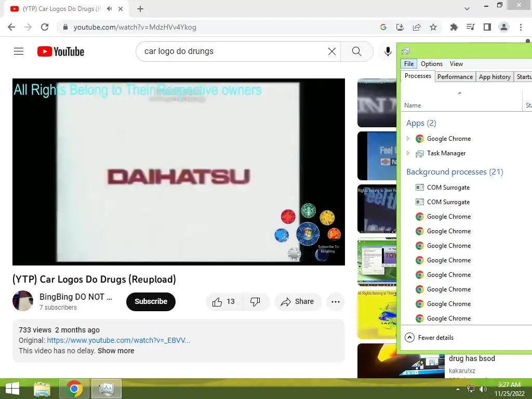Start voice search with microphone icon
Image resolution: width=532 pixels, height=399 pixels.
coord(388,51)
